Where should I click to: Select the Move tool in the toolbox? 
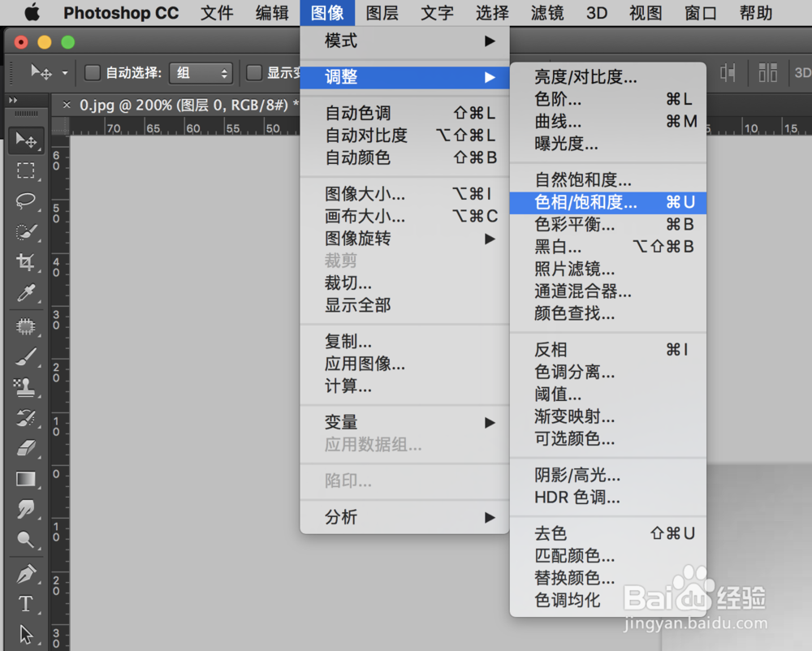(x=25, y=140)
